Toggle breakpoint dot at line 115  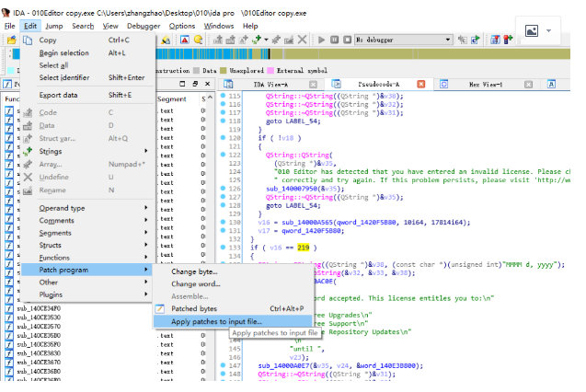click(224, 96)
